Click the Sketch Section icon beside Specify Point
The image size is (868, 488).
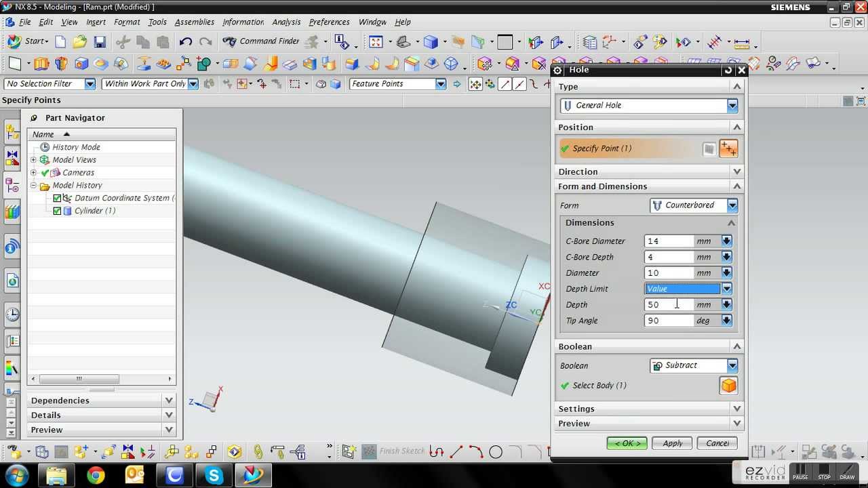(x=709, y=149)
